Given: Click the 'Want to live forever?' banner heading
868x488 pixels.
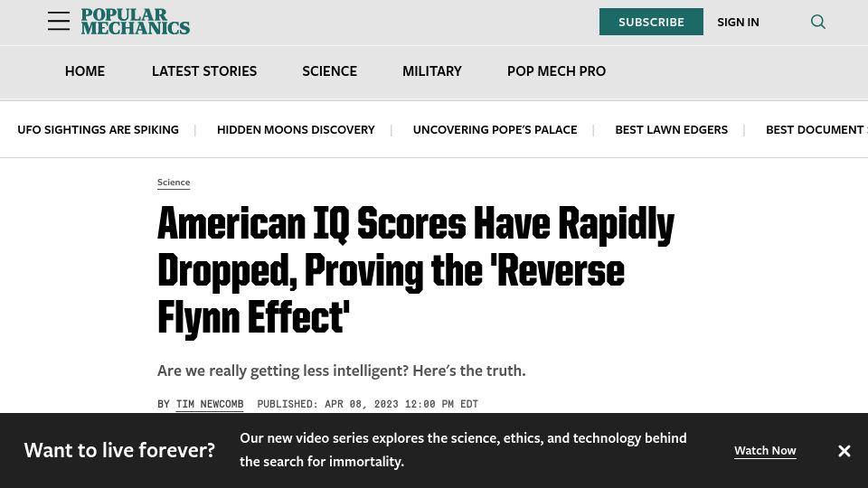Looking at the screenshot, I should click(x=119, y=450).
